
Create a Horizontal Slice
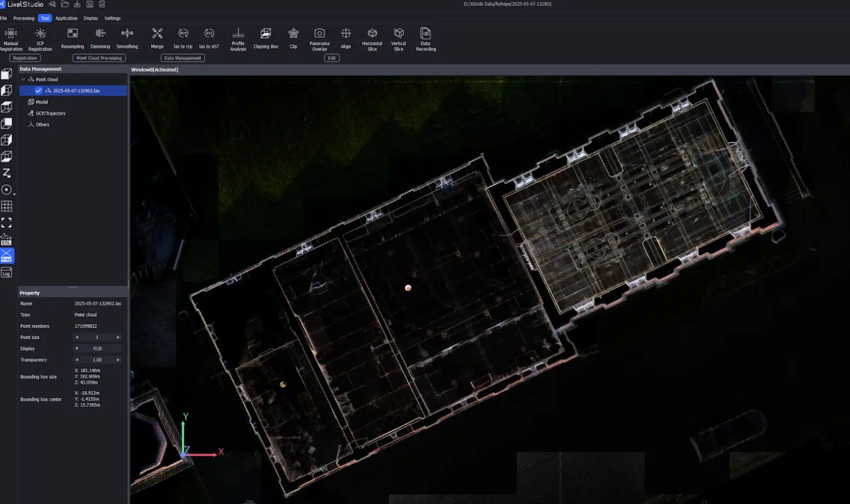(x=372, y=39)
